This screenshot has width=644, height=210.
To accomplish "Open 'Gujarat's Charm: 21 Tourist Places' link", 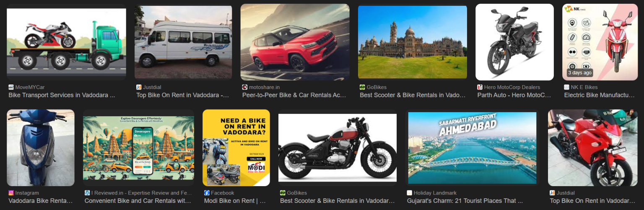I will [465, 201].
